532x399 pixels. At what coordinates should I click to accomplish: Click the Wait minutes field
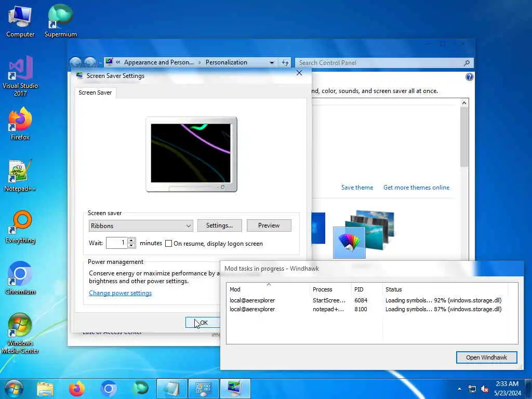[116, 243]
